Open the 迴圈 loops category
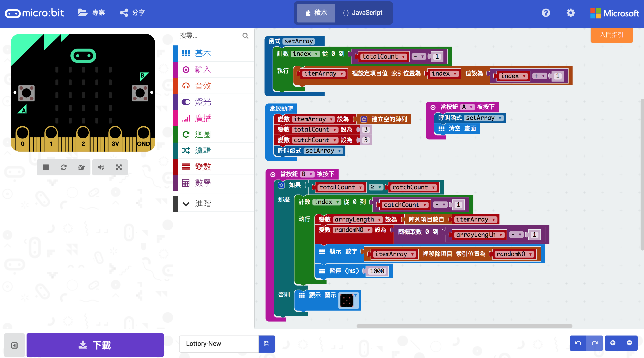The image size is (644, 358). tap(214, 134)
